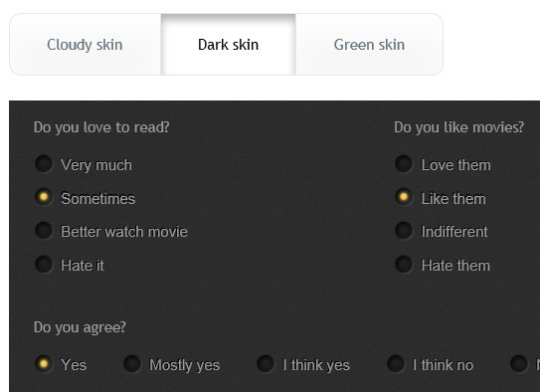Select the 'I think no' radio button

click(x=396, y=364)
